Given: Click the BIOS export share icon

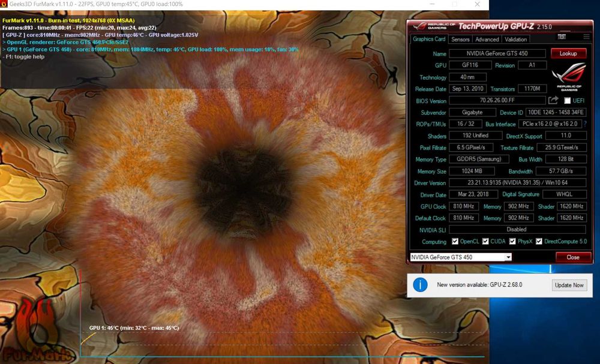Looking at the screenshot, I should tap(553, 100).
